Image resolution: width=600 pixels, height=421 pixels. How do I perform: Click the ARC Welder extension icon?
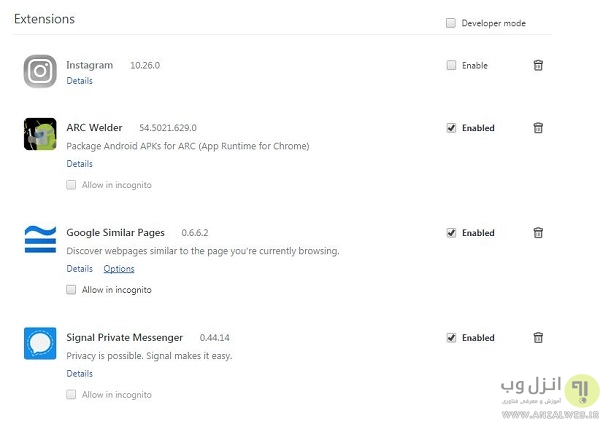40,134
